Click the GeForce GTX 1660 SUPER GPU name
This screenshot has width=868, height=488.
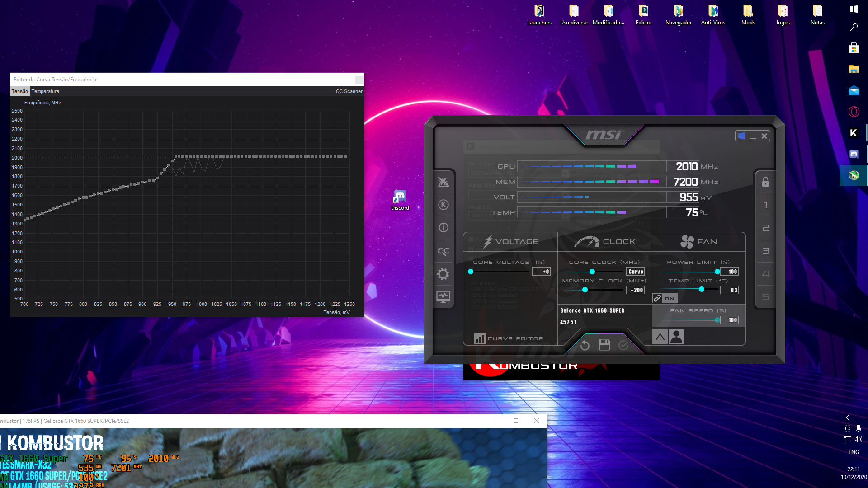pyautogui.click(x=592, y=310)
